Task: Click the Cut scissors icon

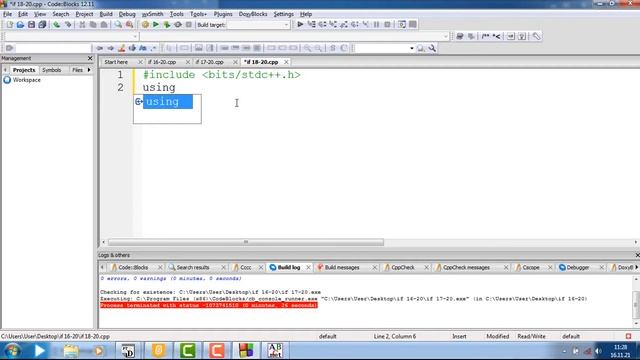Action: 82,24
